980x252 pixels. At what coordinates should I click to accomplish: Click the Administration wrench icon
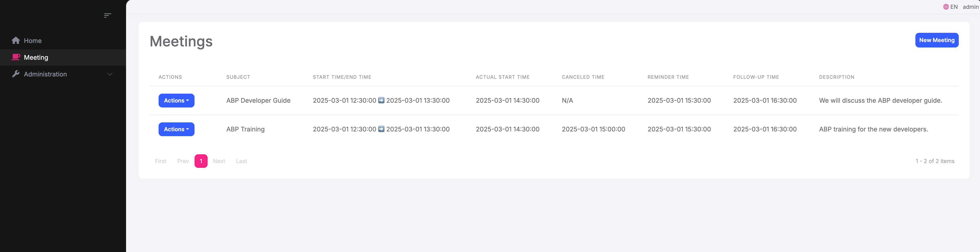pyautogui.click(x=16, y=74)
